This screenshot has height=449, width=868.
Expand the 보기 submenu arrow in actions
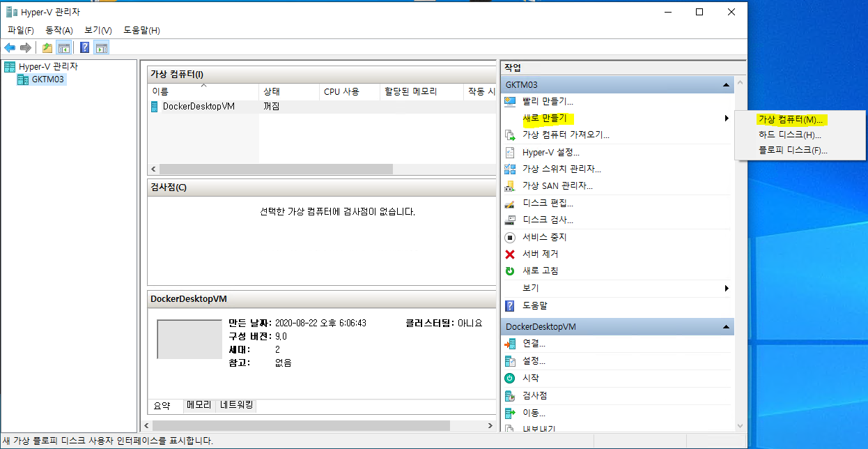pos(727,288)
